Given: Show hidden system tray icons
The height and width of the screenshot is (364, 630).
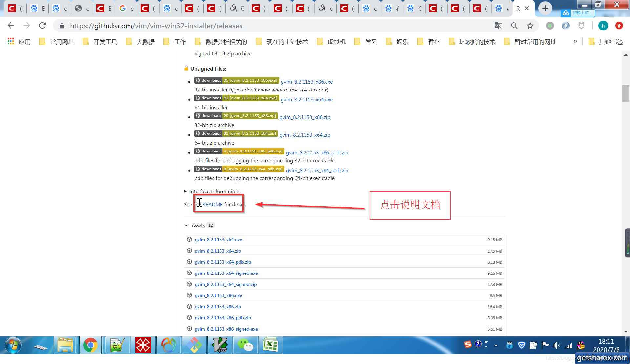Looking at the screenshot, I should [496, 345].
